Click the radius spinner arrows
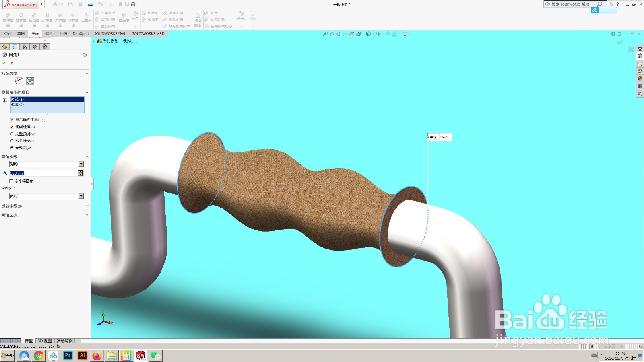The image size is (644, 362). [81, 173]
